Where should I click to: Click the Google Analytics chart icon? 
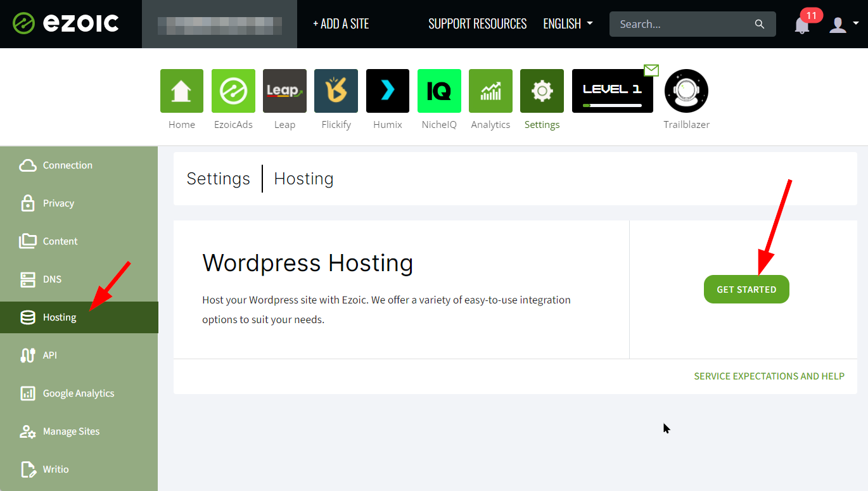click(28, 393)
